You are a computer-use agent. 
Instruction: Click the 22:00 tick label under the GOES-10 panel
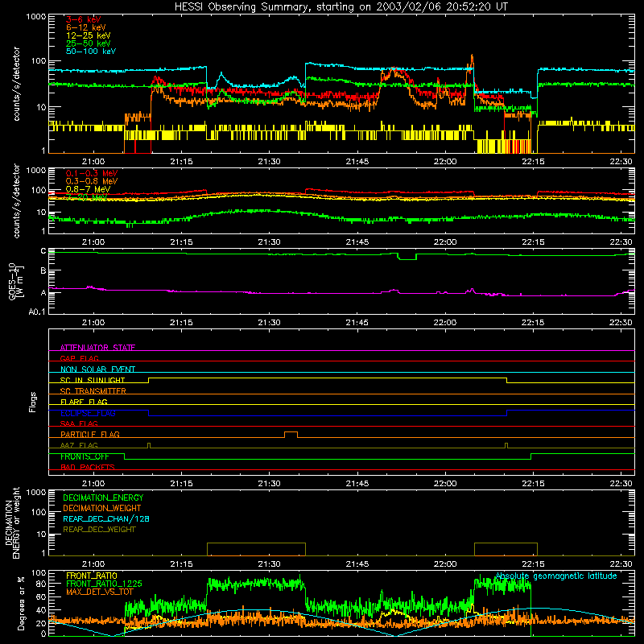click(x=445, y=323)
